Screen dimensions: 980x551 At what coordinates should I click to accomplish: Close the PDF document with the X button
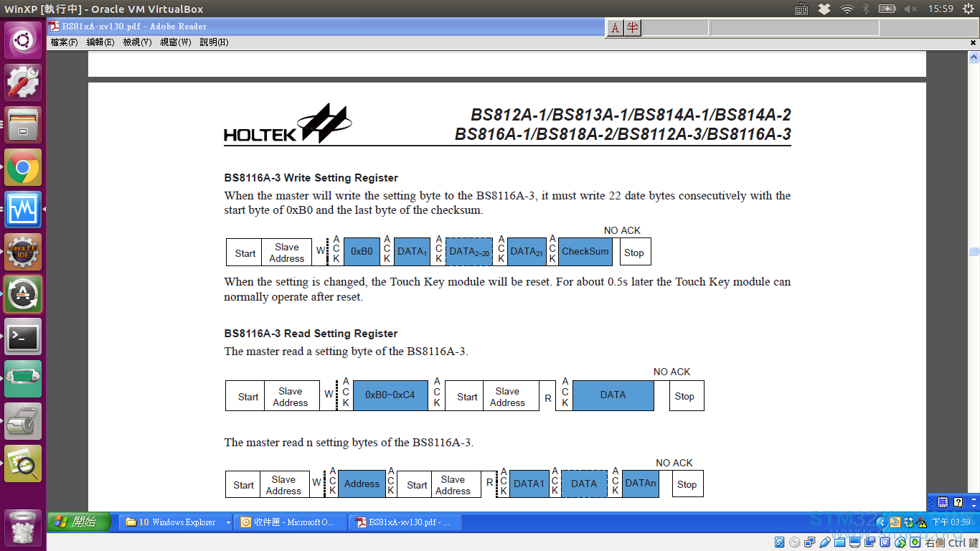pos(973,43)
